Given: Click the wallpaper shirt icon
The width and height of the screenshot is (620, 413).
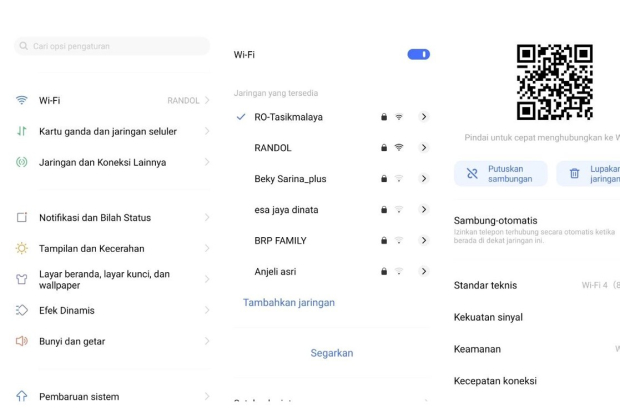Looking at the screenshot, I should [22, 279].
